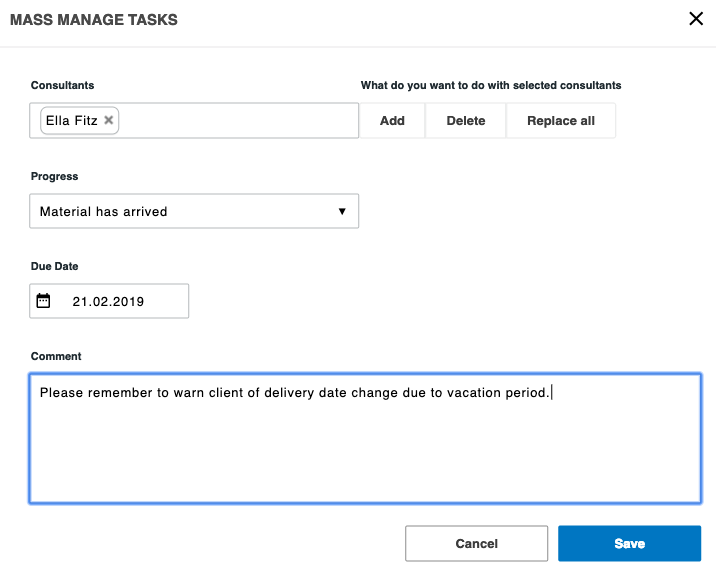Open the Material has arrived dropdown
This screenshot has width=716, height=571.
pos(180,212)
